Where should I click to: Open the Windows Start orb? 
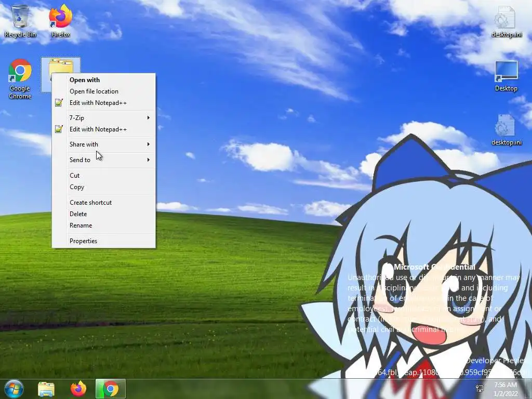[14, 389]
